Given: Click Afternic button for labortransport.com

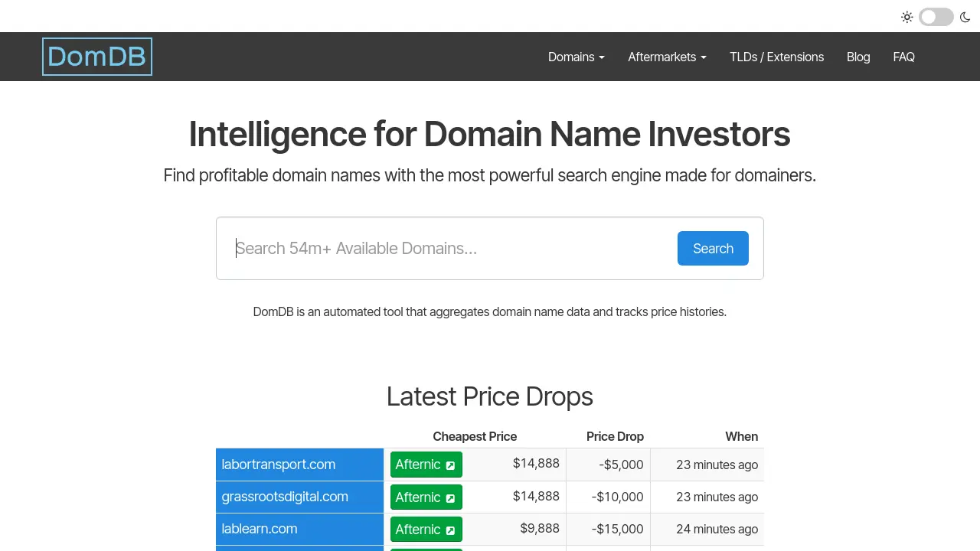Looking at the screenshot, I should [x=426, y=465].
